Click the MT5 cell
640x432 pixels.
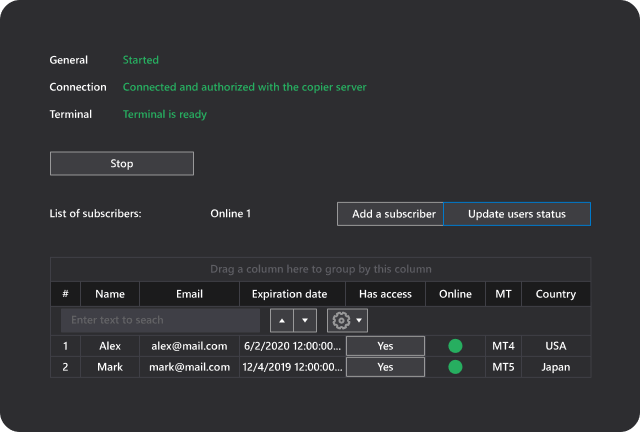coord(503,367)
